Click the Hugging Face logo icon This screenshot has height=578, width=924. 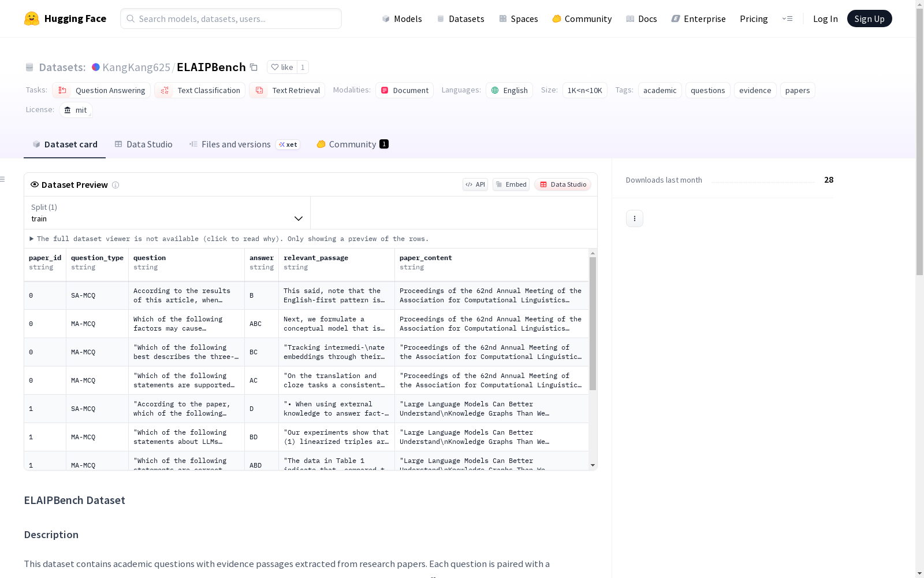(32, 18)
